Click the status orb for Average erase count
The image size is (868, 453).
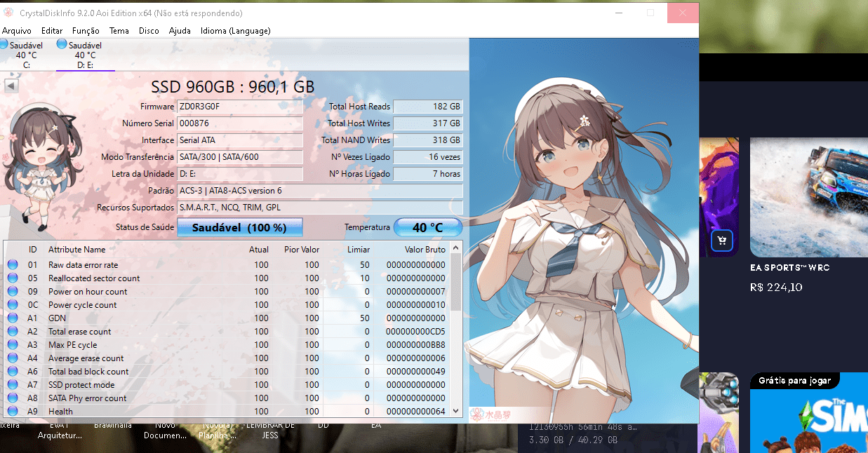click(13, 358)
